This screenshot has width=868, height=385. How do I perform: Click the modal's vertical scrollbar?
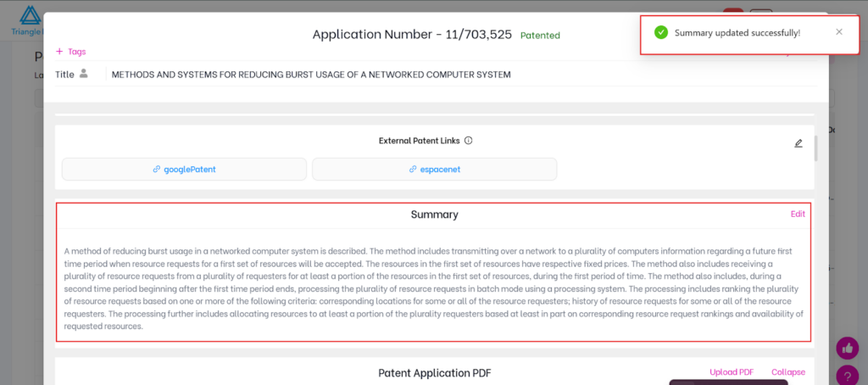[x=815, y=148]
